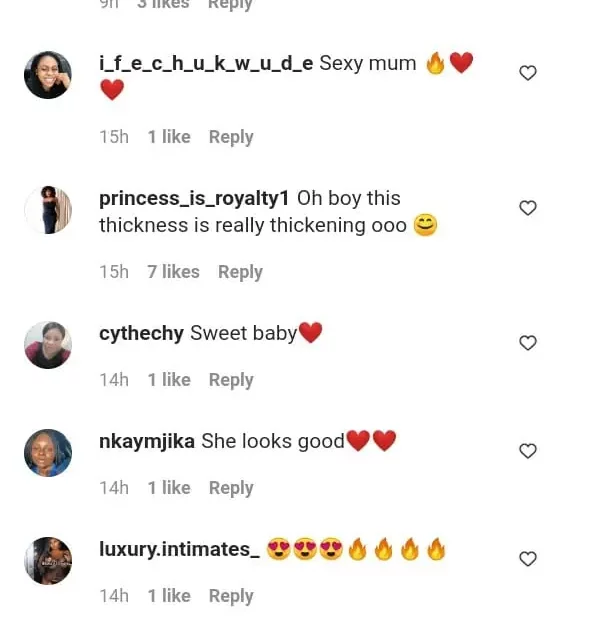Open princess_is_royalty1's avatar
The image size is (600, 630).
click(48, 210)
